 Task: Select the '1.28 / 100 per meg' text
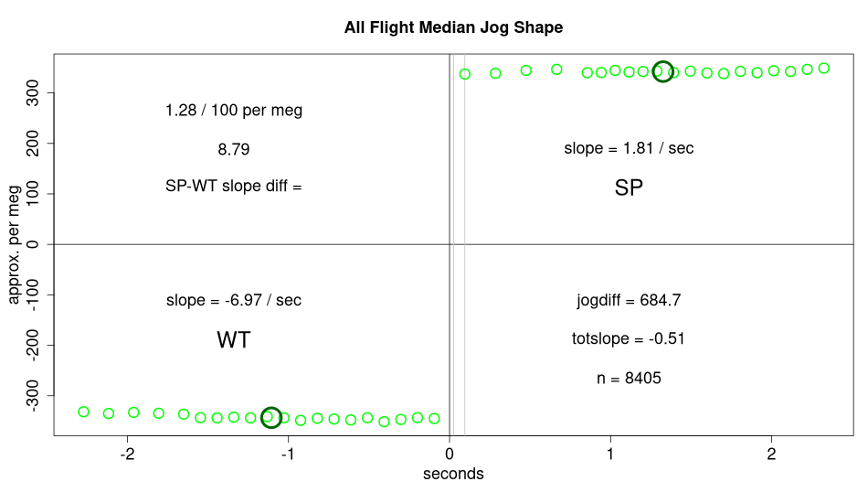tap(234, 111)
